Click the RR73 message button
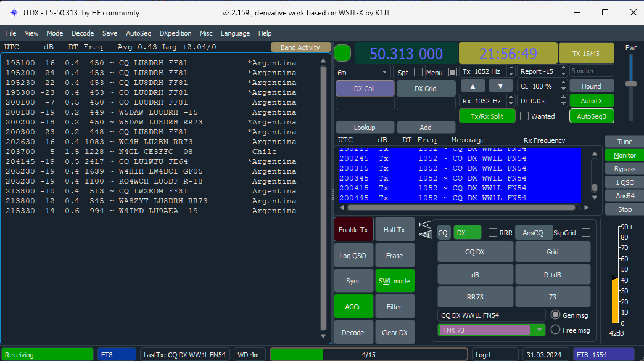The width and height of the screenshot is (644, 361). pos(475,296)
